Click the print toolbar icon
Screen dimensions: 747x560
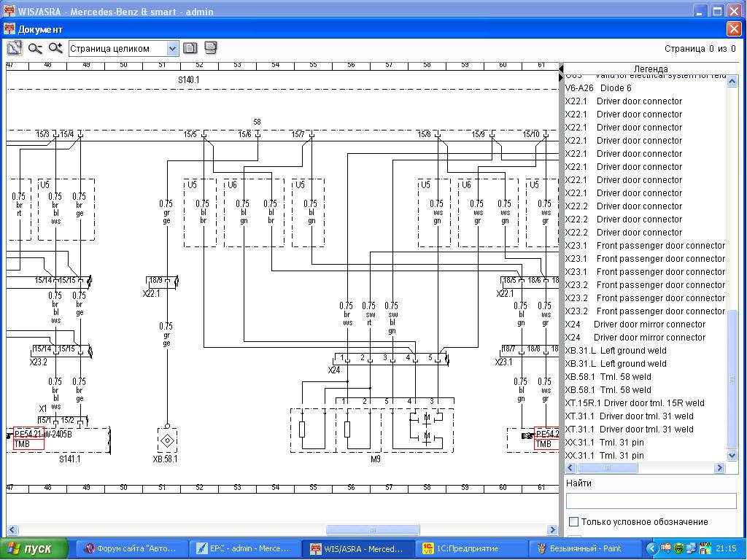tap(210, 47)
